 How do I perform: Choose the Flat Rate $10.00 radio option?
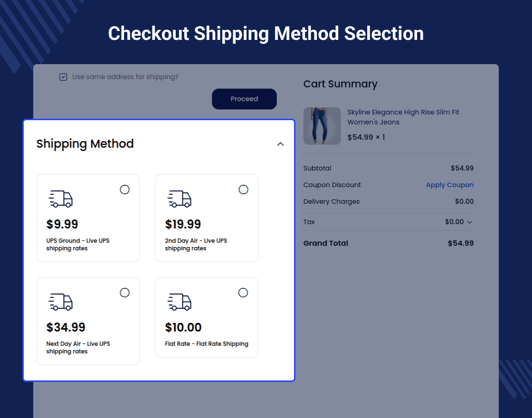click(x=243, y=293)
